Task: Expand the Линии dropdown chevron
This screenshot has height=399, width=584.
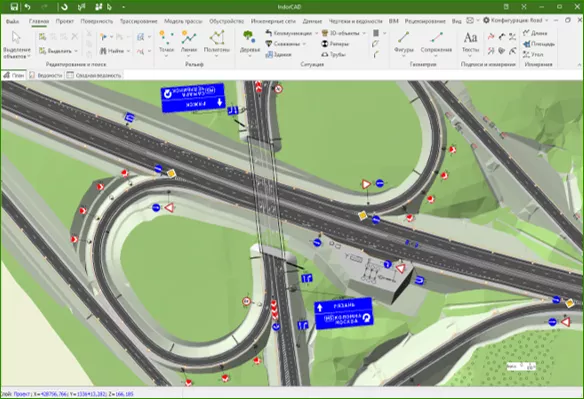Action: coord(188,56)
